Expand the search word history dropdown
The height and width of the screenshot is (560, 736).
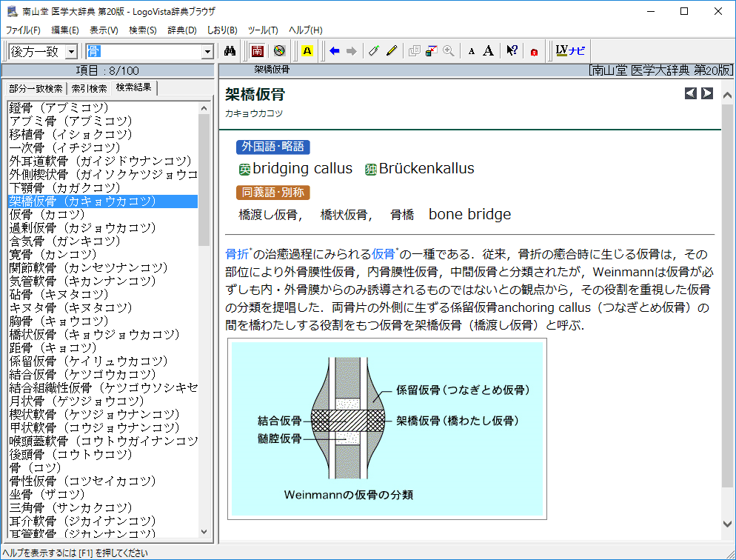[208, 51]
